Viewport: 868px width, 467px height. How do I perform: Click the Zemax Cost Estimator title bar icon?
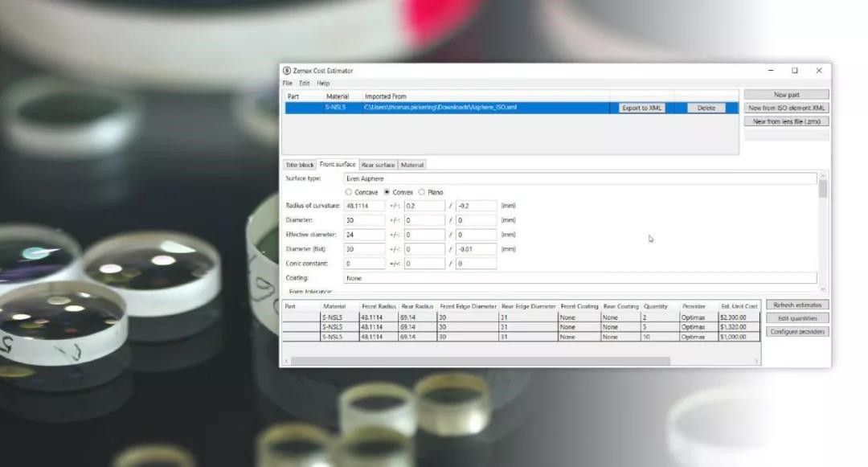287,71
